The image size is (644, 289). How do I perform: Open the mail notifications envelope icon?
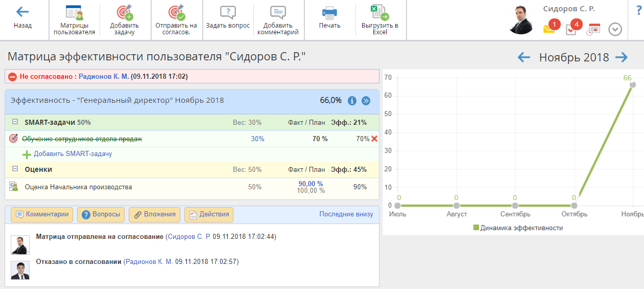[549, 30]
